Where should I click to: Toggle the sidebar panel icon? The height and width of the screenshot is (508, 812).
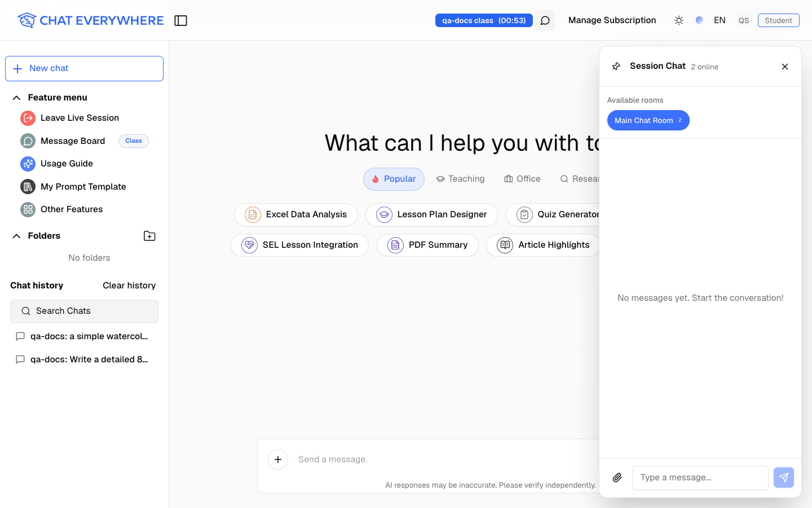tap(180, 20)
